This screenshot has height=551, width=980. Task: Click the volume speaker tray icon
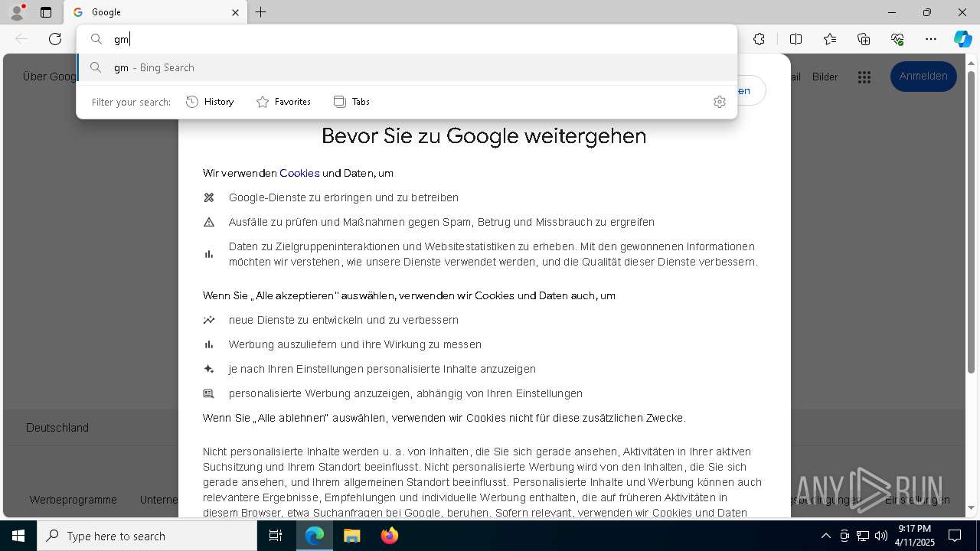(881, 536)
